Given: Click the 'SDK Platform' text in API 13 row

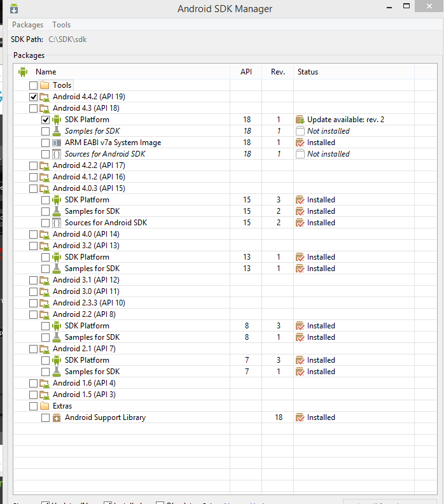Looking at the screenshot, I should (87, 257).
